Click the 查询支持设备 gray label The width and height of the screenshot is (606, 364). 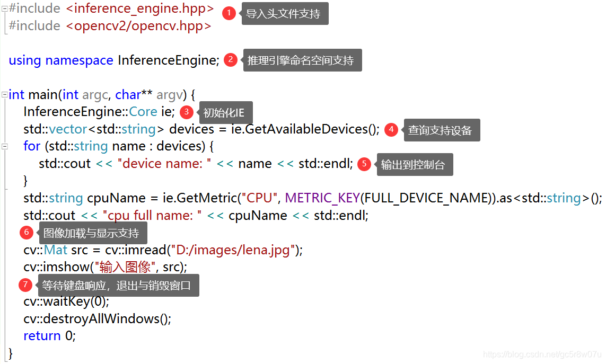pyautogui.click(x=441, y=130)
